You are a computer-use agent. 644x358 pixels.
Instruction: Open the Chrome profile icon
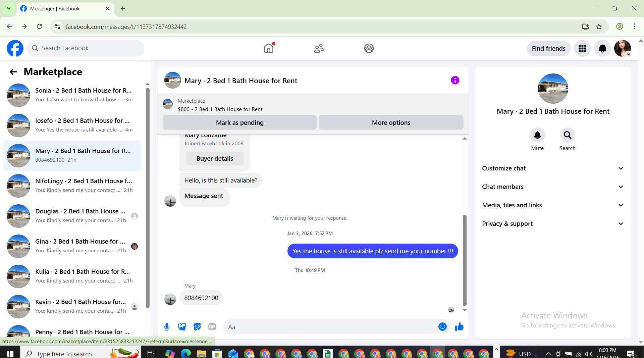point(620,27)
